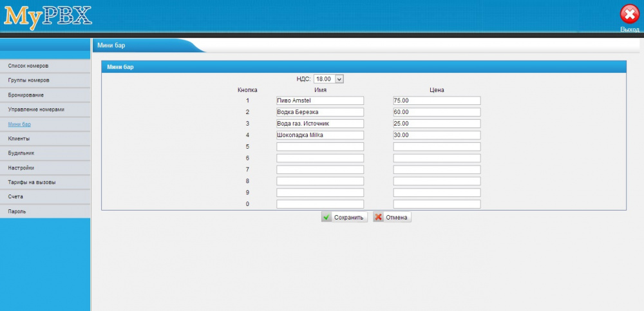
Task: Click the empty price field for button 6
Action: coord(437,158)
